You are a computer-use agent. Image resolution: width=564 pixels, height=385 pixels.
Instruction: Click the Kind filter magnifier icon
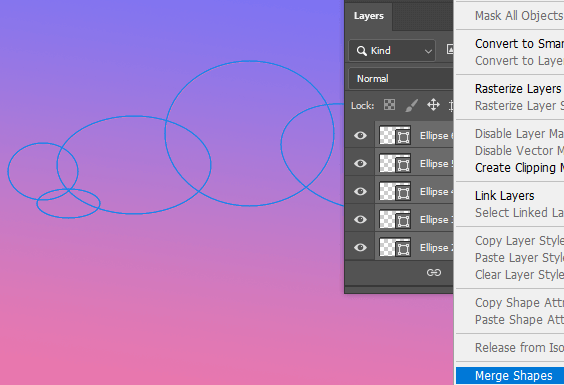(x=361, y=51)
